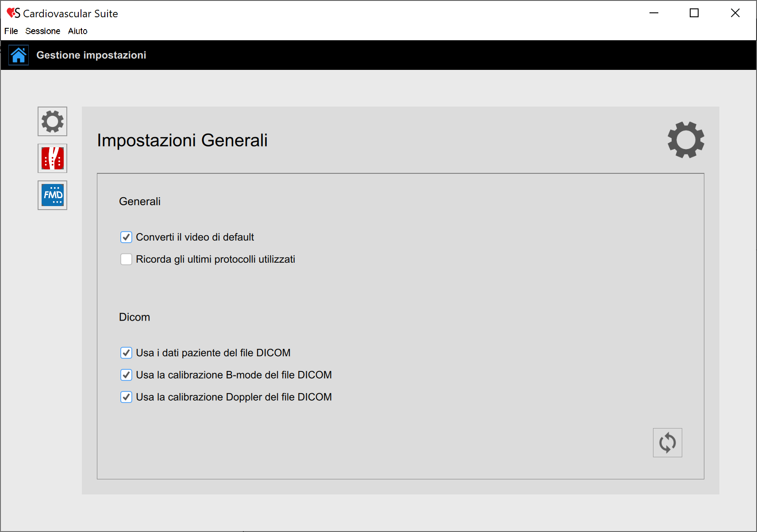Open the Aiuto menu
The image size is (757, 532).
[77, 31]
